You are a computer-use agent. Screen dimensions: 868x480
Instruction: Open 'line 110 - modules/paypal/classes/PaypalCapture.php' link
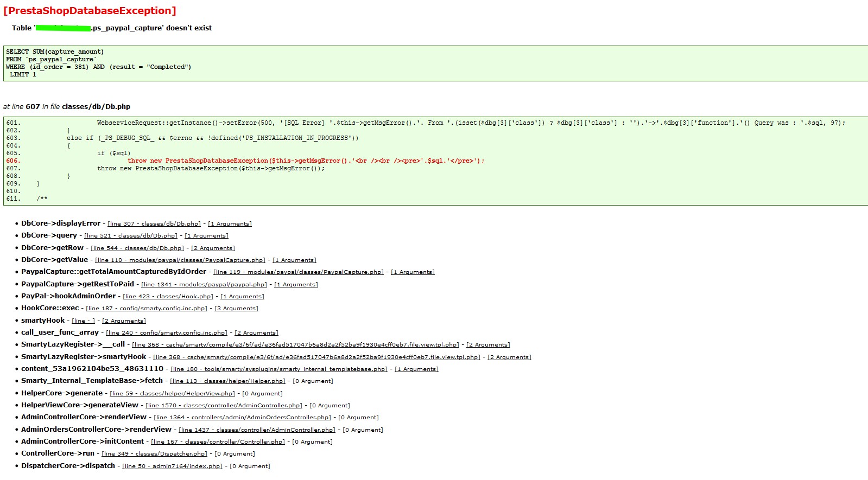tap(180, 260)
